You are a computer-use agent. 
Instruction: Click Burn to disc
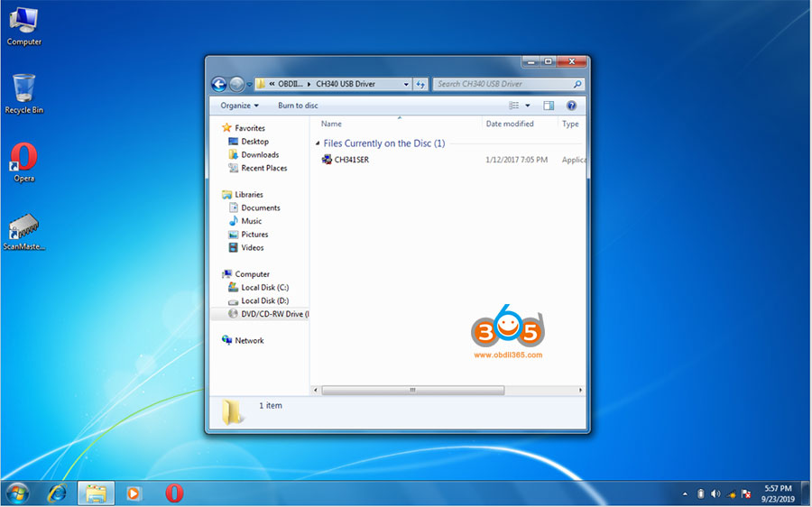298,106
